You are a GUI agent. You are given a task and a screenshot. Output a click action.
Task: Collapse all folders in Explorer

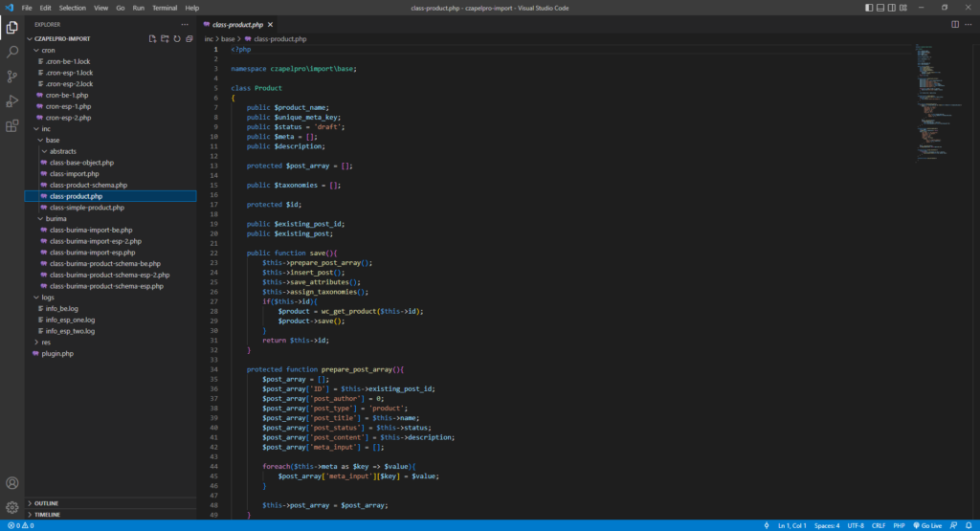(189, 38)
